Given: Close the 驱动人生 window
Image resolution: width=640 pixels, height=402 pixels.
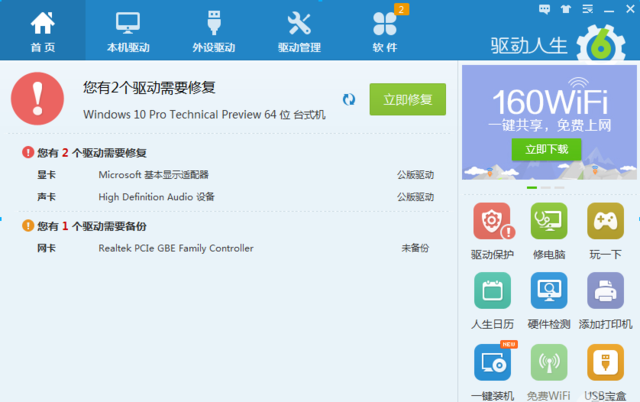Looking at the screenshot, I should tap(630, 9).
